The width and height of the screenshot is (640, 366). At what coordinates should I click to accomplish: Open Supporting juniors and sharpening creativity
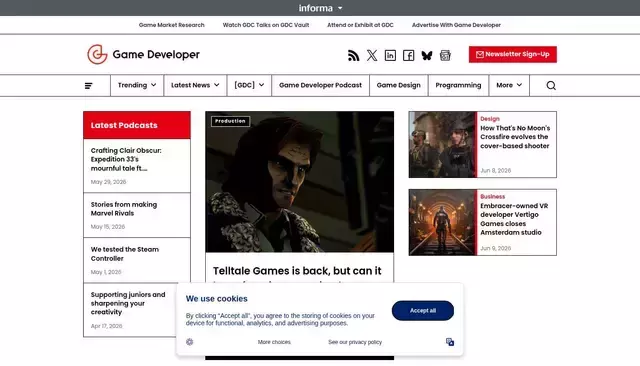pos(128,303)
